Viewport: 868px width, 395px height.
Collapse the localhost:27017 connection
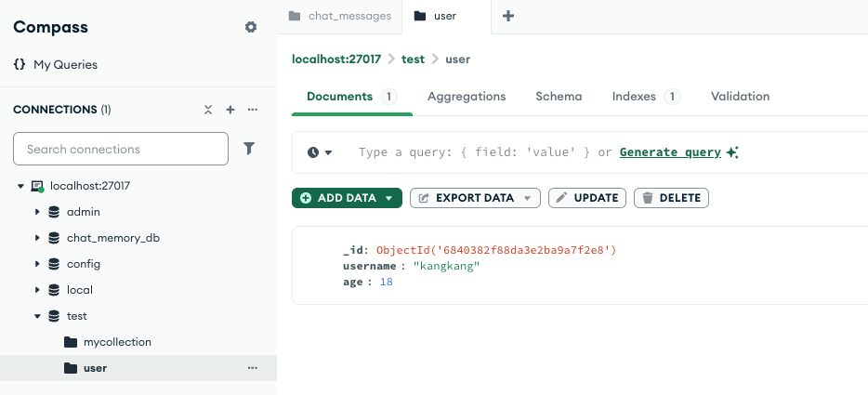coord(20,186)
